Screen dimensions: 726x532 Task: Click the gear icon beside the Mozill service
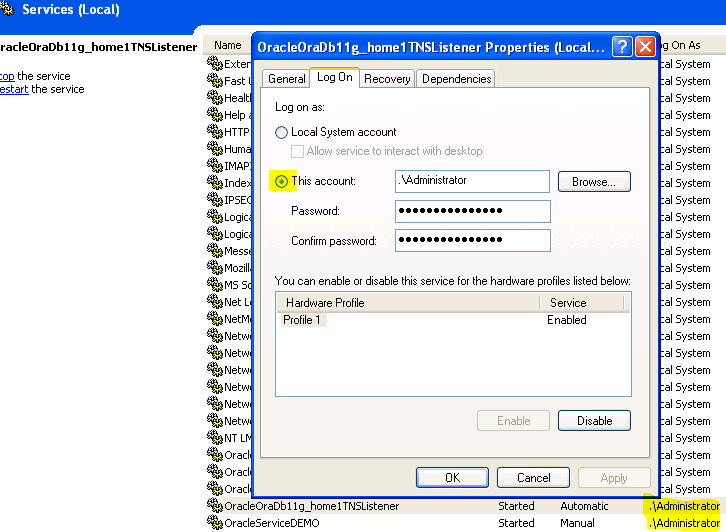pyautogui.click(x=215, y=268)
